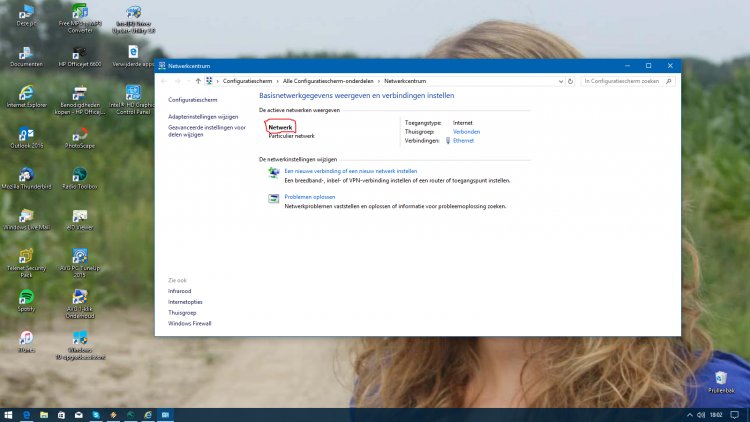This screenshot has width=750, height=422.
Task: Open the PhotoScape desktop shortcut
Action: click(x=80, y=133)
